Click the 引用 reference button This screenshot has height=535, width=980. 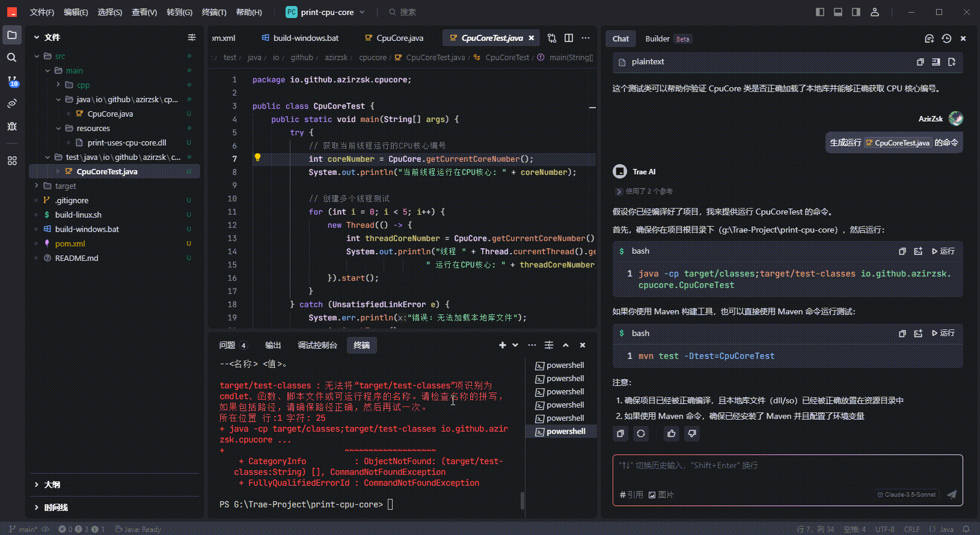pyautogui.click(x=631, y=495)
